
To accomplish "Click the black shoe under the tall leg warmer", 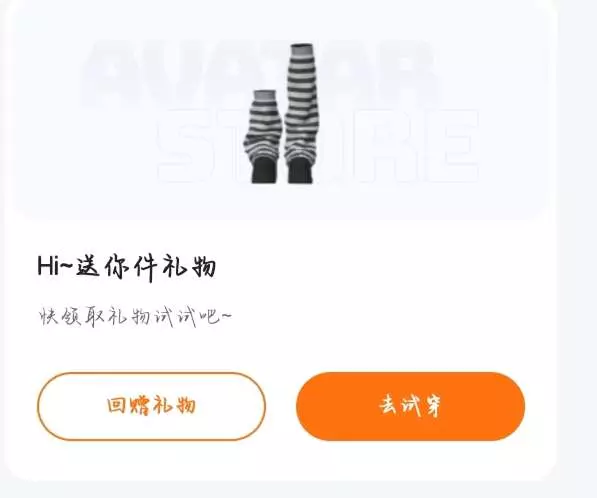I will pos(300,171).
